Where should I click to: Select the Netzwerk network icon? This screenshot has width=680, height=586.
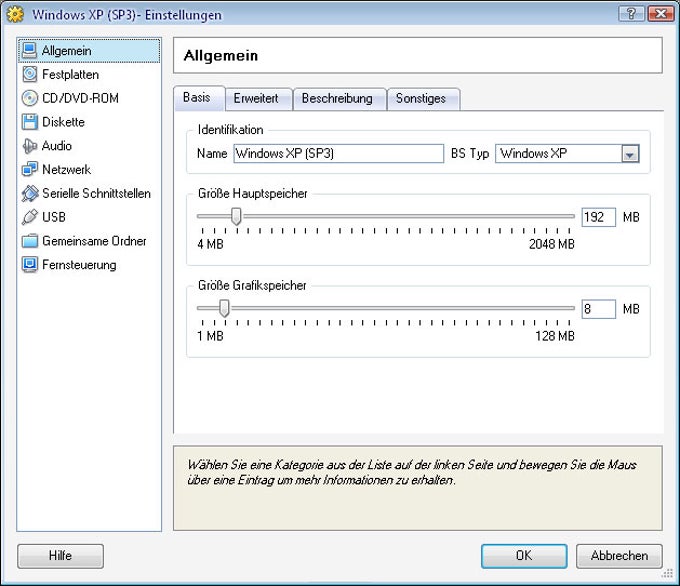coord(29,169)
